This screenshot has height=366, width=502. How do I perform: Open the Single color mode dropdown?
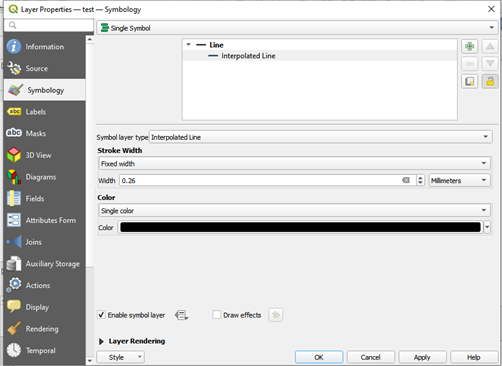(294, 210)
